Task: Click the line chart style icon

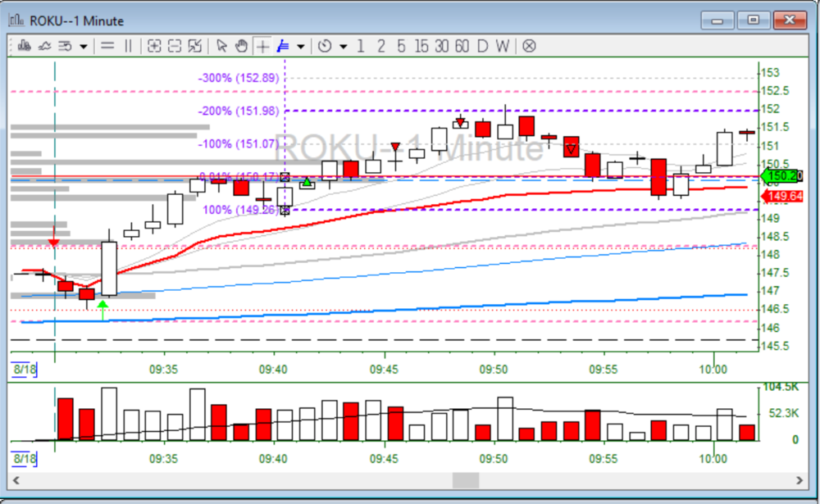Action: [x=44, y=46]
